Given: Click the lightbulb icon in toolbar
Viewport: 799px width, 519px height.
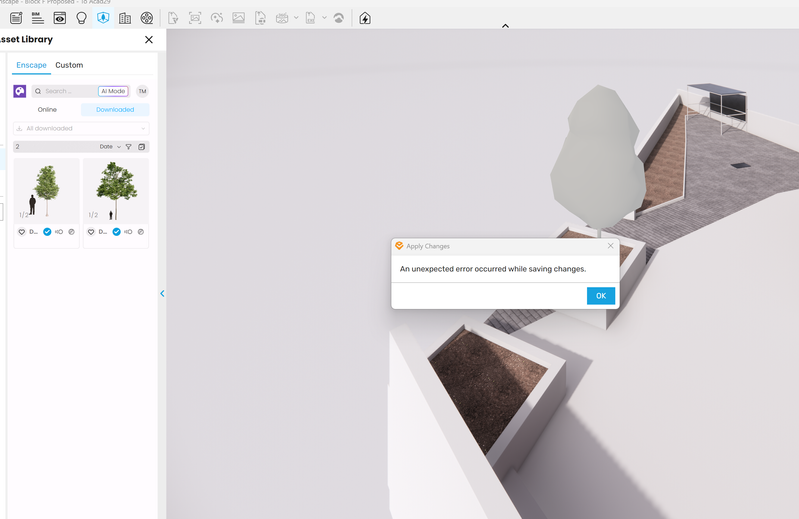Looking at the screenshot, I should tap(82, 18).
